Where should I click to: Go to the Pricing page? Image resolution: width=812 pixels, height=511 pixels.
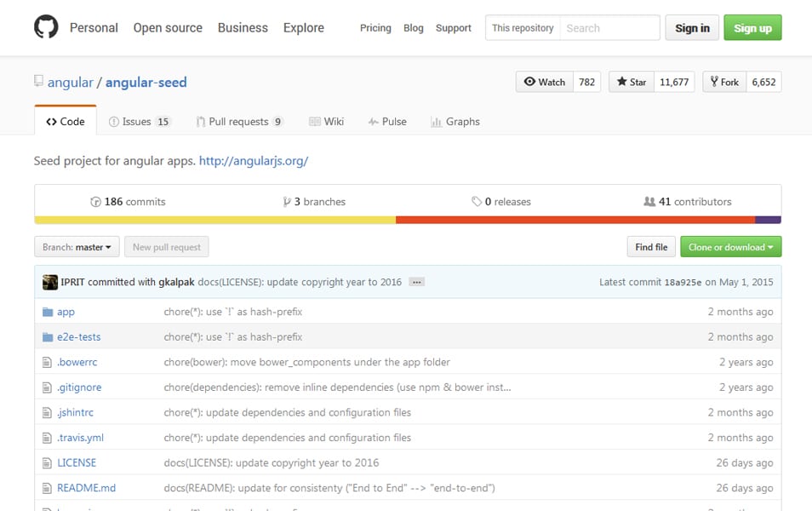(x=375, y=28)
